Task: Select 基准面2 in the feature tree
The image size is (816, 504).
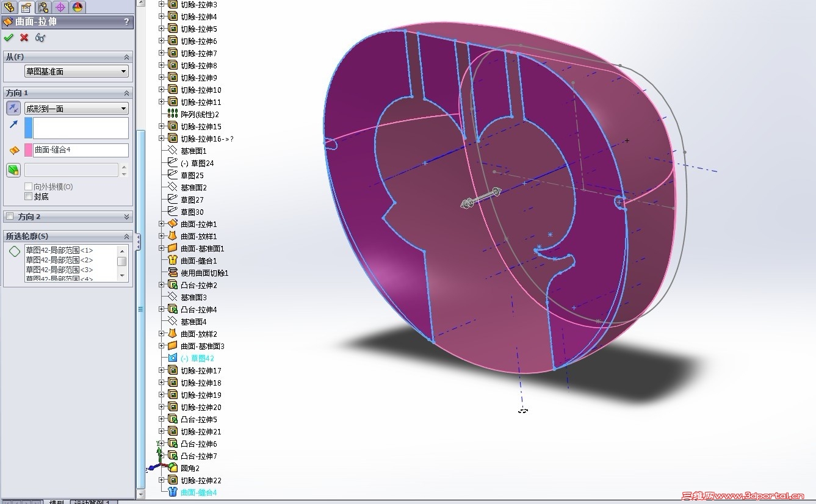Action: [x=193, y=187]
